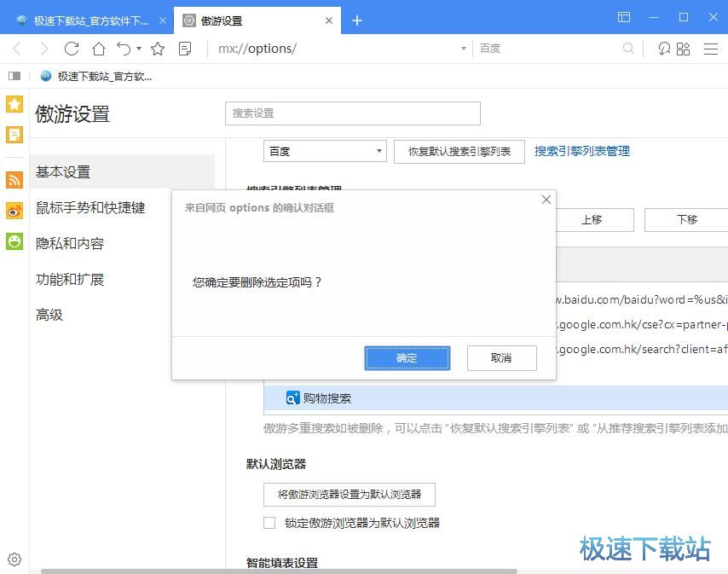This screenshot has height=574, width=728.
Task: Check 锁定傲游浏览器为默认浏览器 checkbox
Action: pos(269,523)
